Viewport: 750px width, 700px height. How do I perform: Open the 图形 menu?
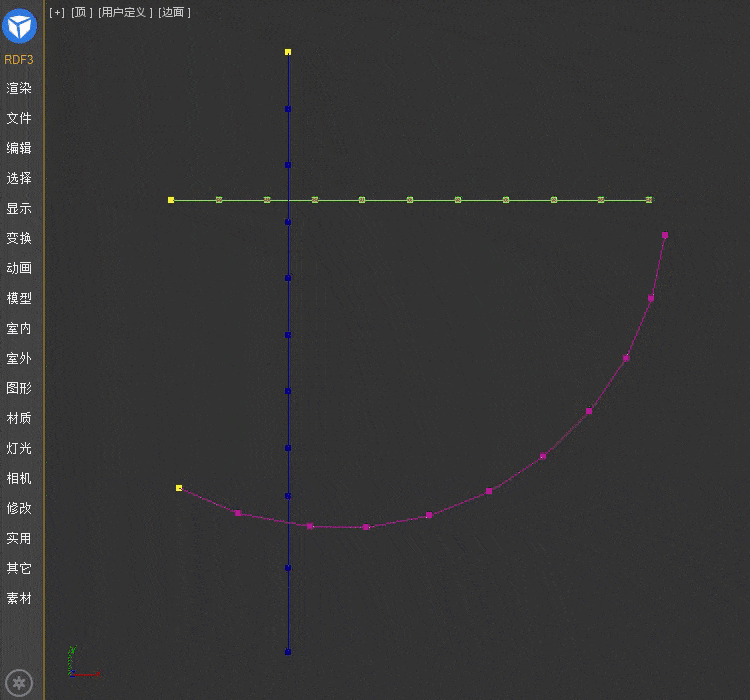coord(19,388)
